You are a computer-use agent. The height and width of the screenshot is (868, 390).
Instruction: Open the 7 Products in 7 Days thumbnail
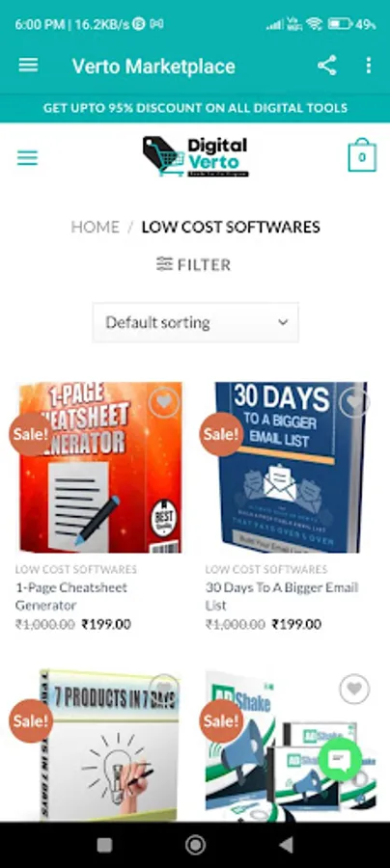[98, 745]
